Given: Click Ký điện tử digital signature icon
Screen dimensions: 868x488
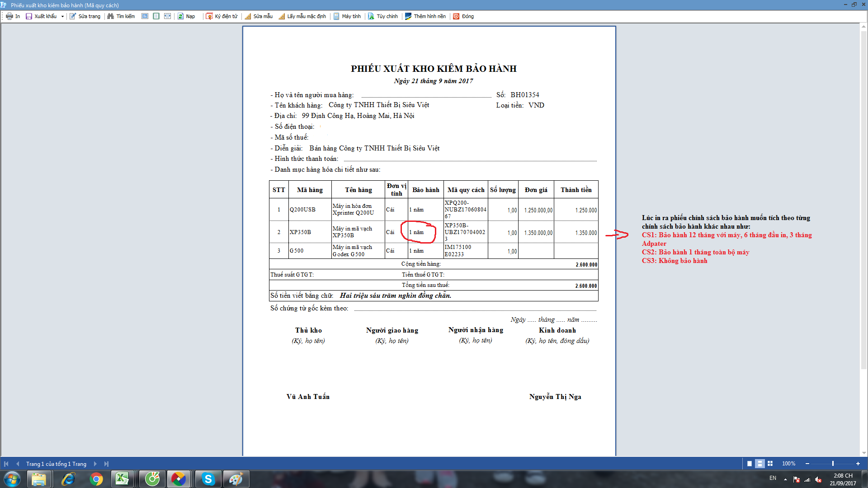Looking at the screenshot, I should coord(209,16).
